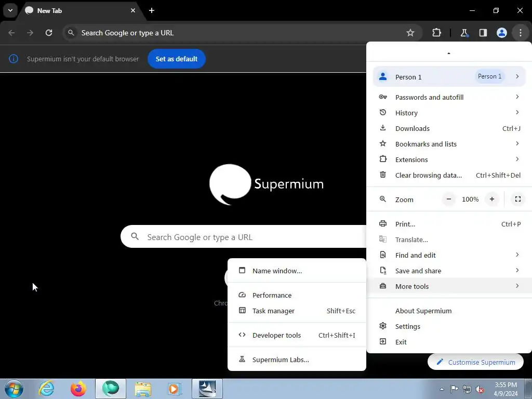Screen dimensions: 532x399
Task: Enter full screen using the zoom row icon
Action: (518, 199)
